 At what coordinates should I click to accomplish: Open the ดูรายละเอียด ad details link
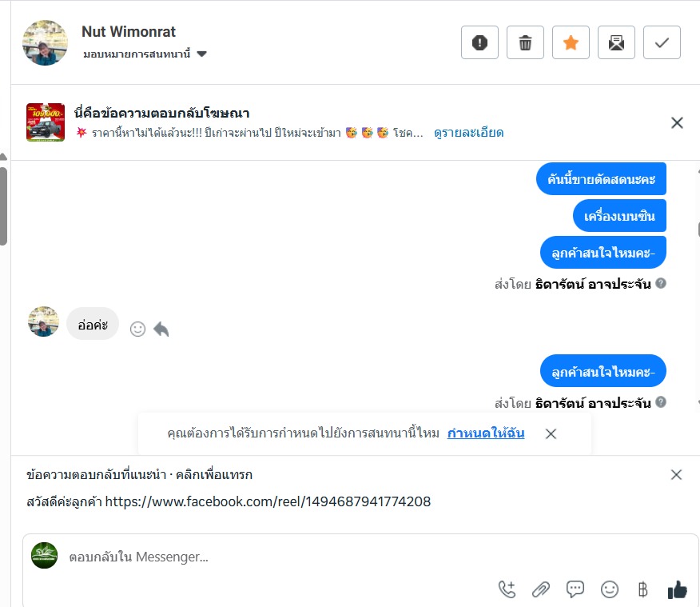tap(468, 133)
